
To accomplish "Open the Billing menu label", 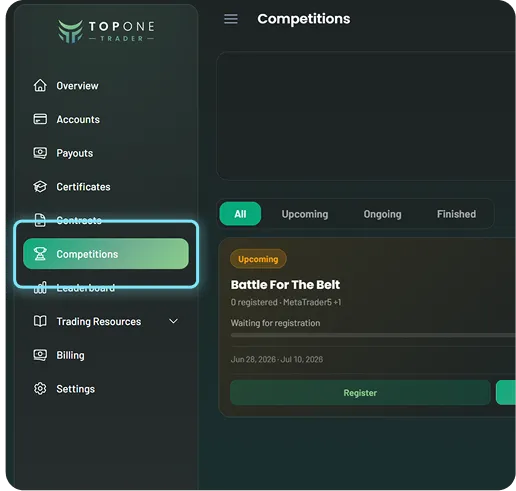I will tap(70, 355).
